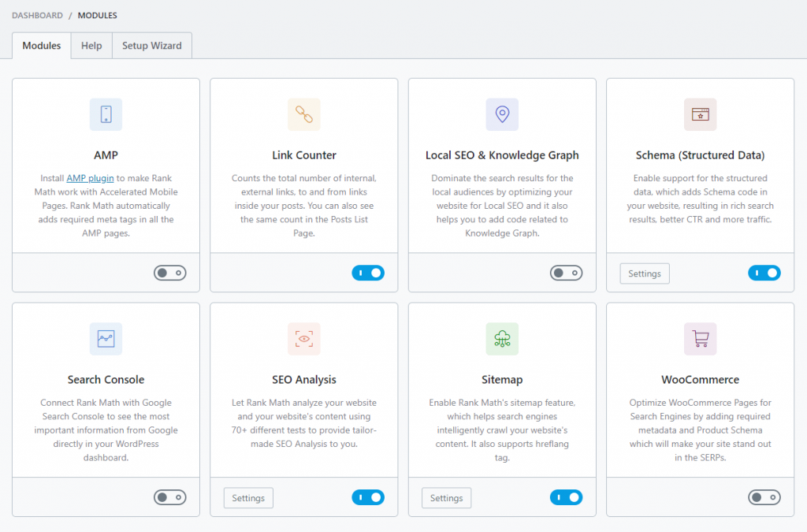Click the Search Console card title

pos(106,380)
